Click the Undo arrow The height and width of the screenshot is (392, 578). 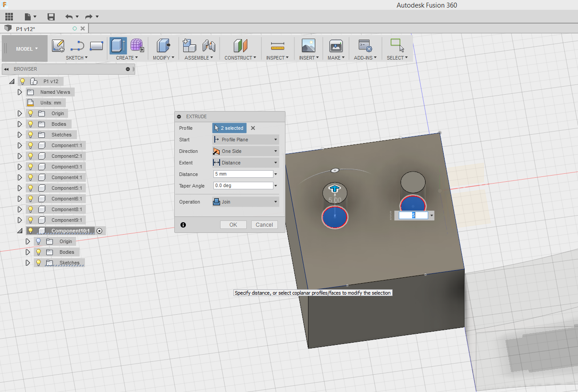coord(68,17)
